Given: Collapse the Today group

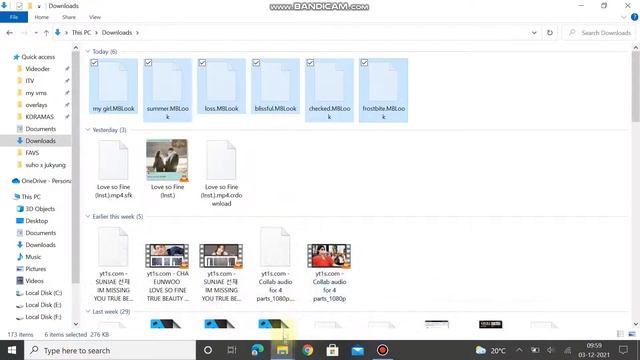Looking at the screenshot, I should point(88,51).
